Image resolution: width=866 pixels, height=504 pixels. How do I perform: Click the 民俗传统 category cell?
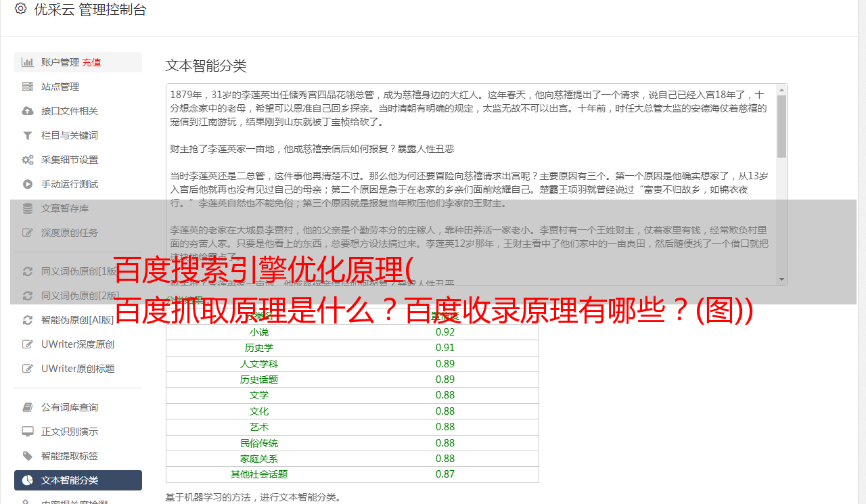259,443
